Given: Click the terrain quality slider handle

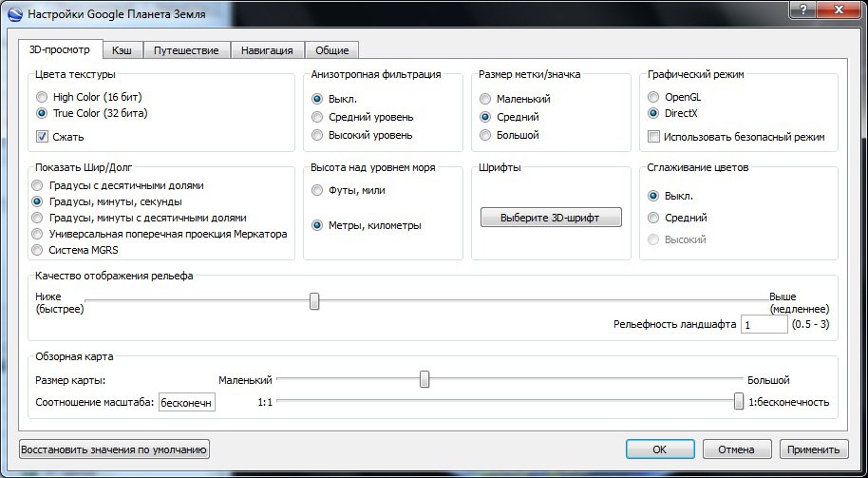Looking at the screenshot, I should (x=314, y=301).
